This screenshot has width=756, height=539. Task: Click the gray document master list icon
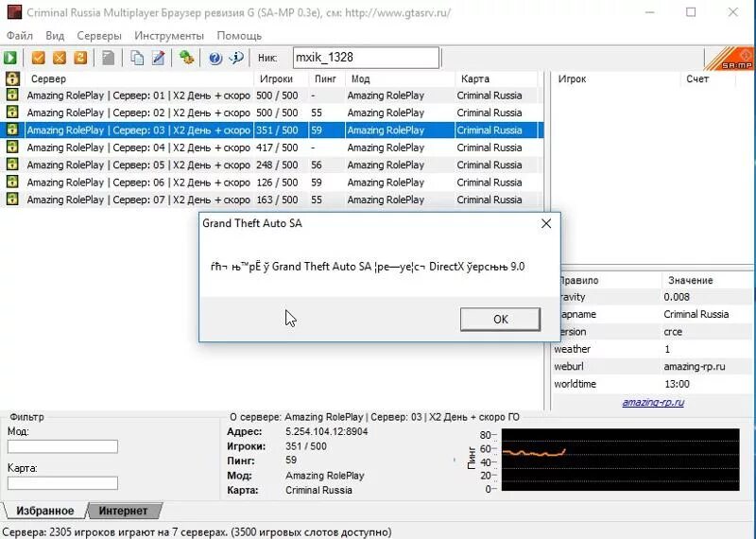[109, 58]
